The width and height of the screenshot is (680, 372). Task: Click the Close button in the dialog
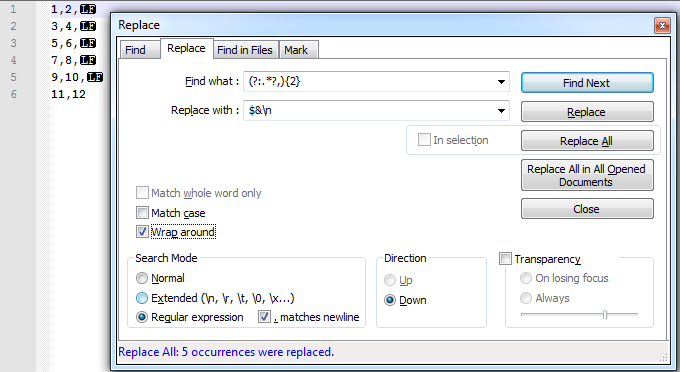(587, 209)
